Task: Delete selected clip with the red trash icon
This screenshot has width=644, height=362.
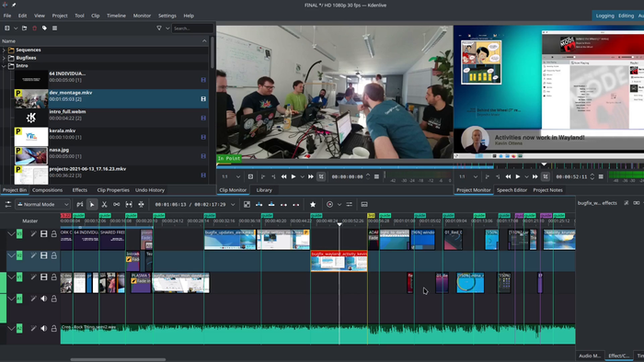Action: [x=35, y=28]
